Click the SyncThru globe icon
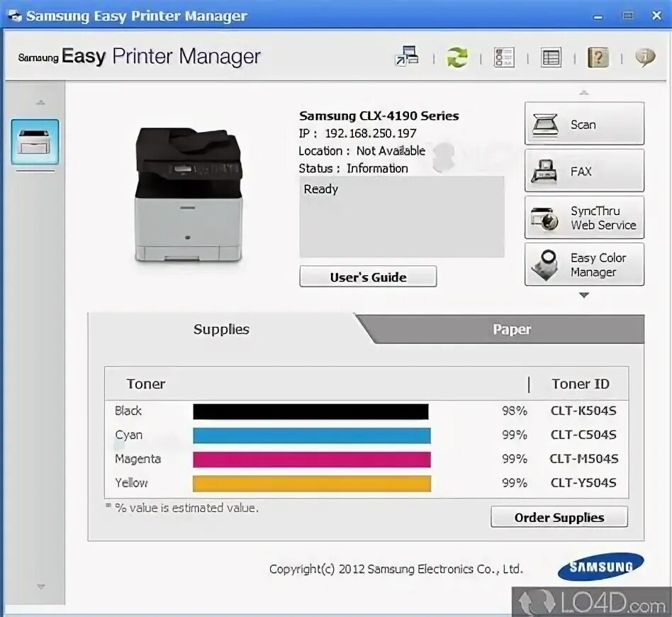This screenshot has width=672, height=617. [544, 218]
